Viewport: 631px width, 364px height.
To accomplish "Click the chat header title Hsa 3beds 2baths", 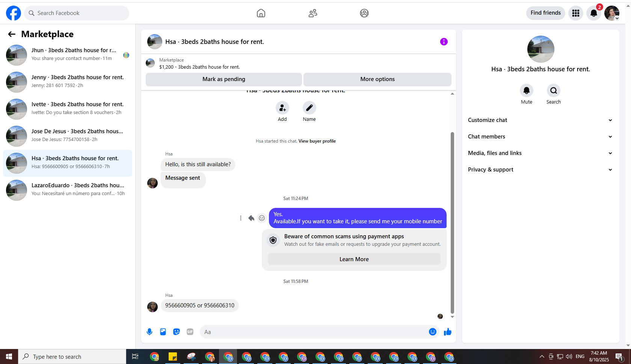I will (x=215, y=42).
